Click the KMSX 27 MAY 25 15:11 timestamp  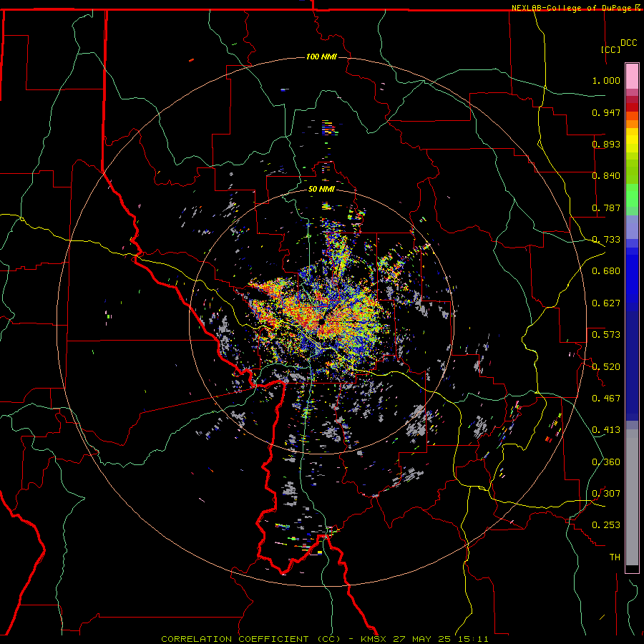424,639
